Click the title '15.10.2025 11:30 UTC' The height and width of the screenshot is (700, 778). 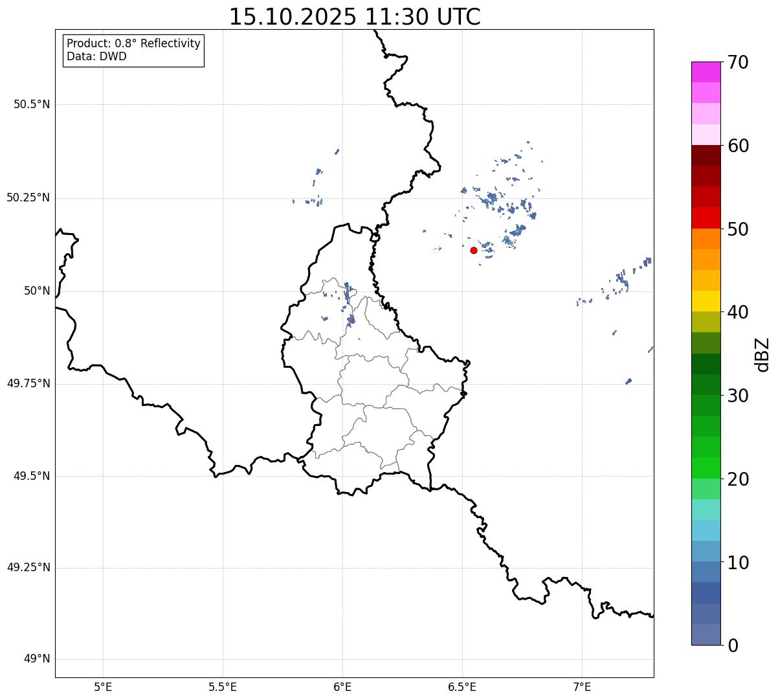(355, 17)
